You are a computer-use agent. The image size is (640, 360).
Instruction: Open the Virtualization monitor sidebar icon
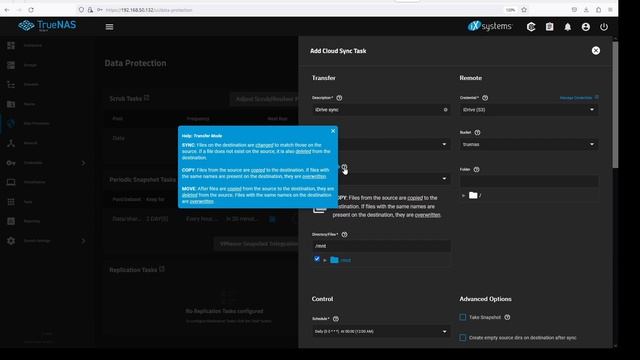tap(11, 182)
